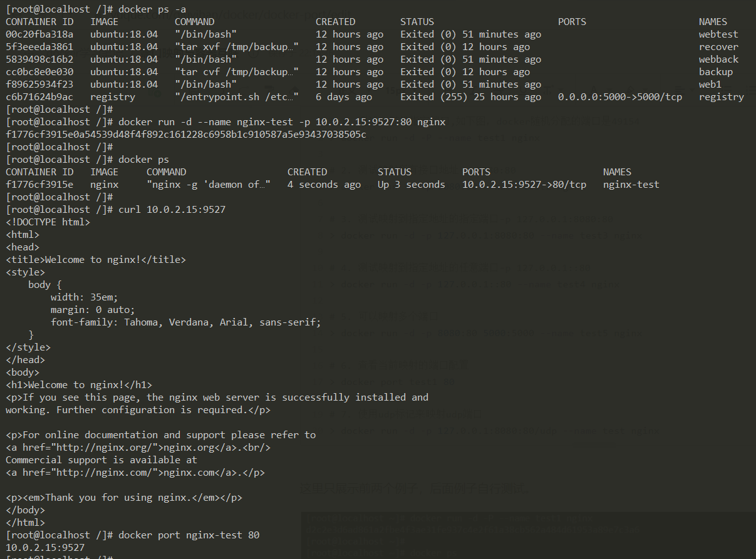The width and height of the screenshot is (756, 559).
Task: Click the nginx.com anchor tag line
Action: pyautogui.click(x=135, y=473)
